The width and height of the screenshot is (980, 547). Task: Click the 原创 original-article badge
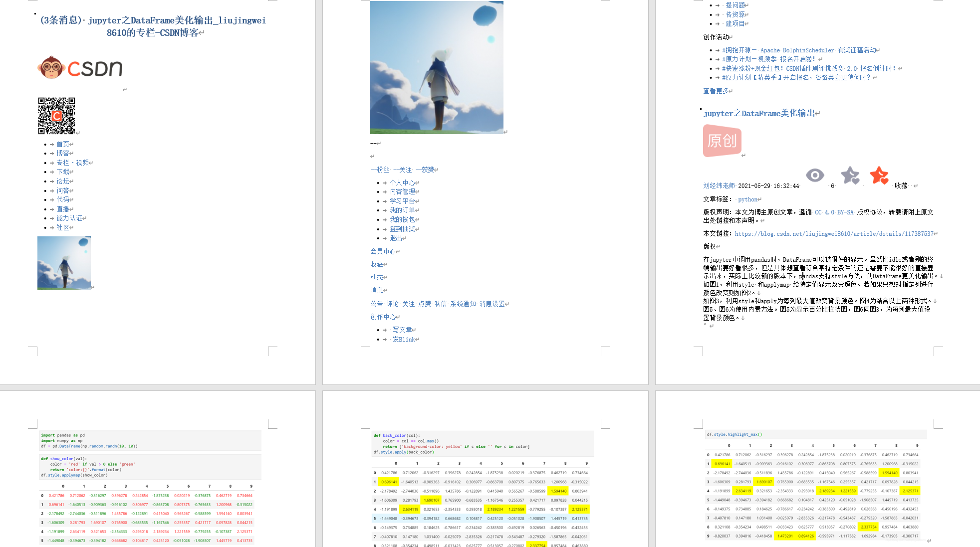pyautogui.click(x=722, y=141)
